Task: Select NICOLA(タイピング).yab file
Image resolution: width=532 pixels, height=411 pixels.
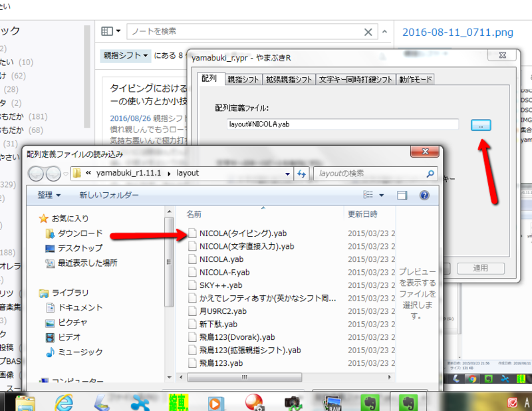Action: click(x=243, y=233)
